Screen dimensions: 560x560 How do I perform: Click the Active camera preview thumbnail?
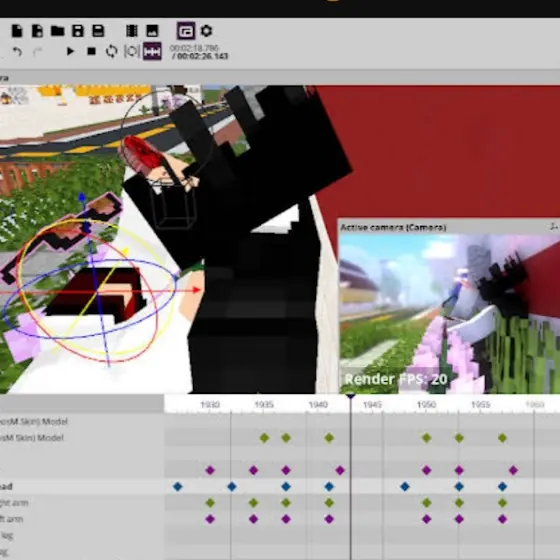449,314
